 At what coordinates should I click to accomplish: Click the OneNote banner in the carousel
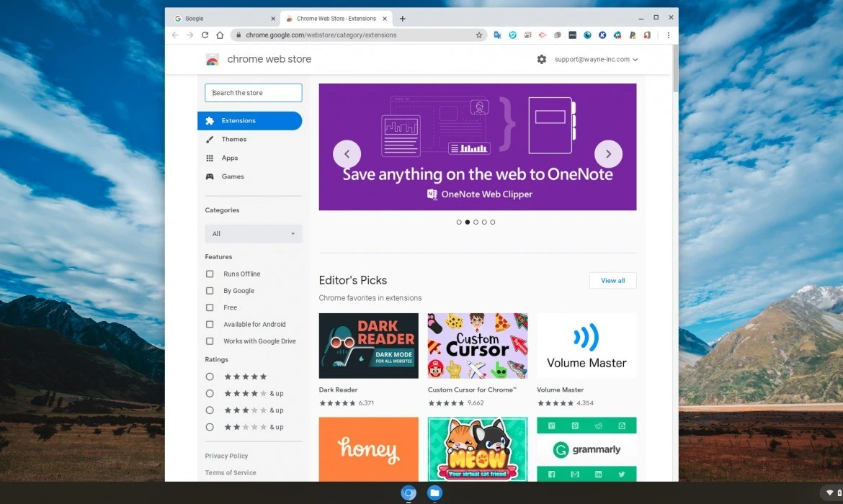pos(478,147)
